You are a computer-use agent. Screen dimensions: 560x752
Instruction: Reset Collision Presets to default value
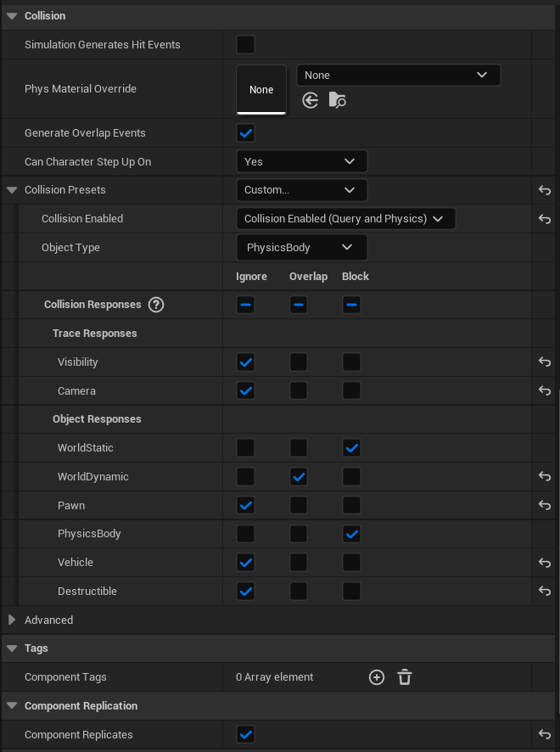[544, 189]
